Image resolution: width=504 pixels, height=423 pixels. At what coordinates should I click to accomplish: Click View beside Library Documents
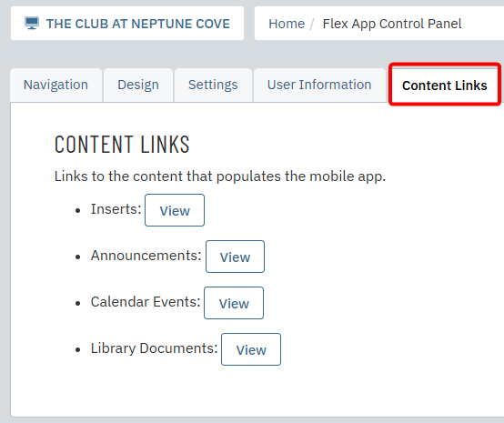[x=251, y=349]
